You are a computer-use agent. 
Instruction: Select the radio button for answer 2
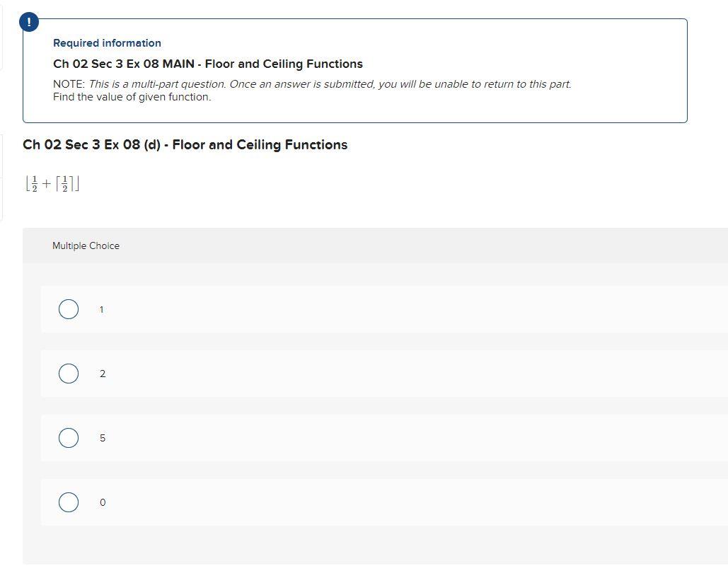click(69, 374)
